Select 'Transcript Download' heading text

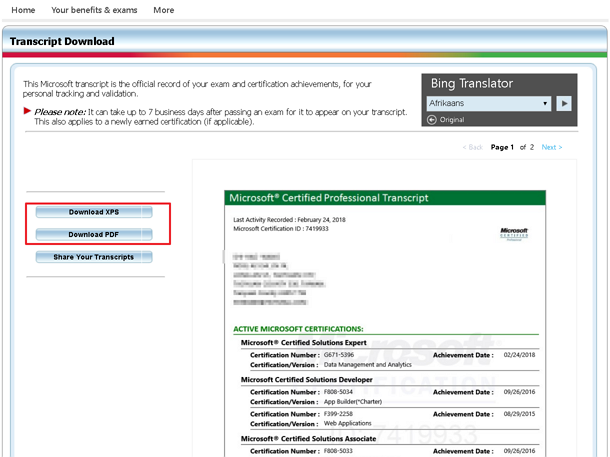[x=62, y=41]
